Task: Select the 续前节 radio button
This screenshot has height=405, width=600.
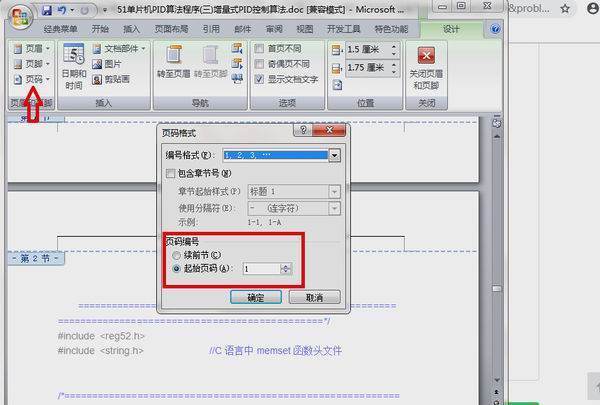Action: click(x=176, y=255)
